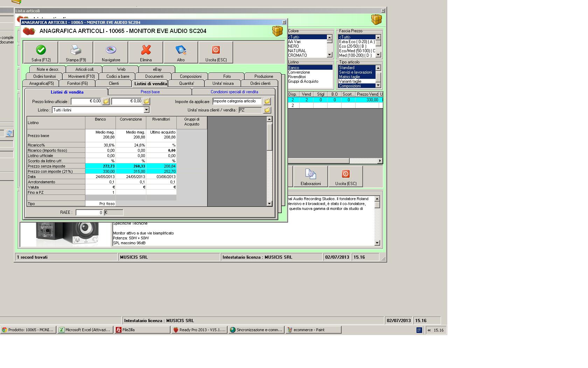Open the Fornitori (F6) tab

(x=77, y=83)
